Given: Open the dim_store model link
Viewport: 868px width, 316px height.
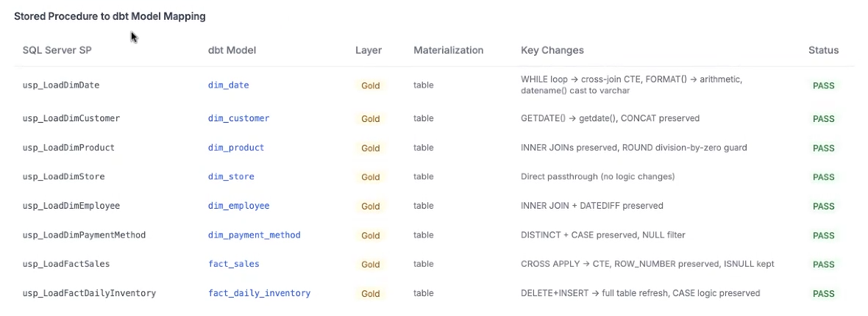Looking at the screenshot, I should [231, 176].
